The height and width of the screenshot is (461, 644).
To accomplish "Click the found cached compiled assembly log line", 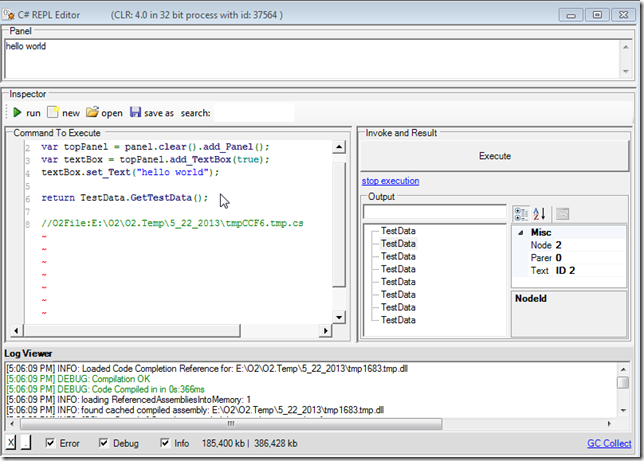I will coord(195,410).
